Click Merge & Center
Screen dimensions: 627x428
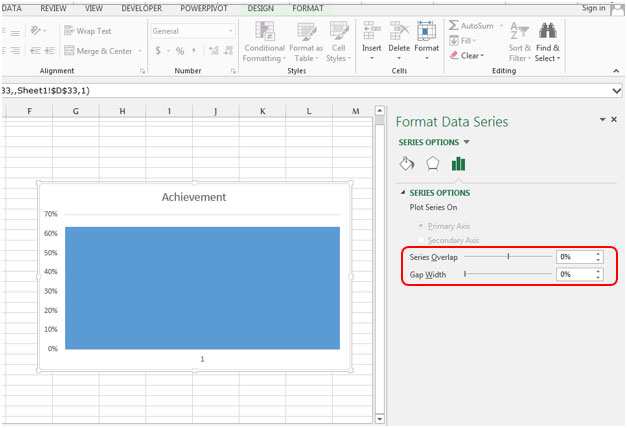[x=98, y=51]
